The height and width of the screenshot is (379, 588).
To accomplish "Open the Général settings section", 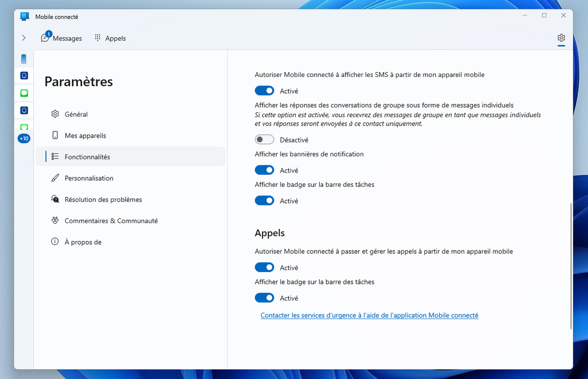I will (x=130, y=114).
